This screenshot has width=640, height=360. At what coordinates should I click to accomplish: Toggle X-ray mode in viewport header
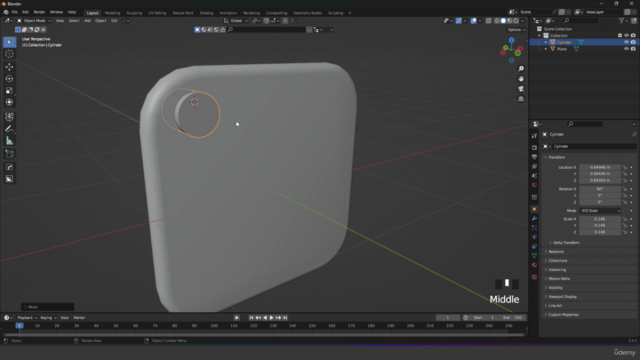(x=488, y=21)
